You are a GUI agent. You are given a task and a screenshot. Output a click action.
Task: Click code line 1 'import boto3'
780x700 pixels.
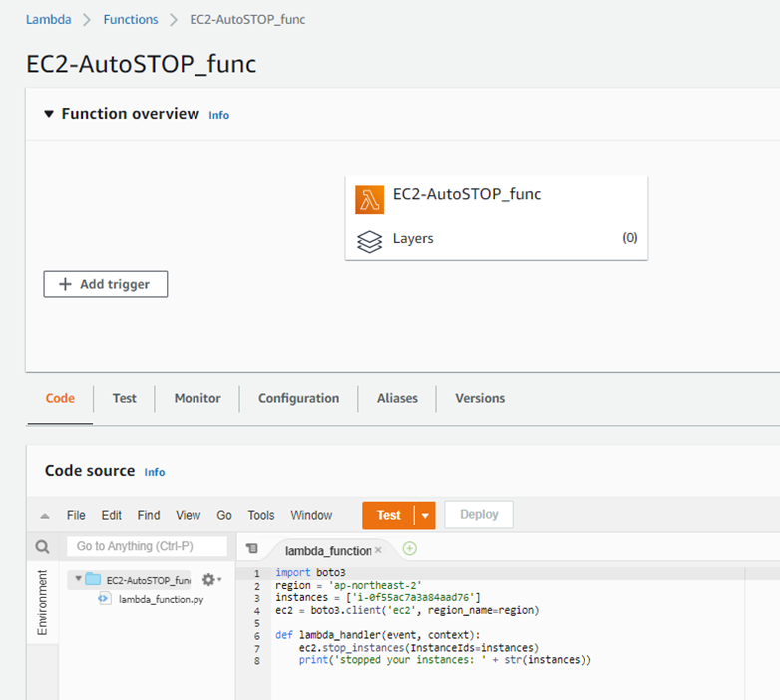[310, 573]
